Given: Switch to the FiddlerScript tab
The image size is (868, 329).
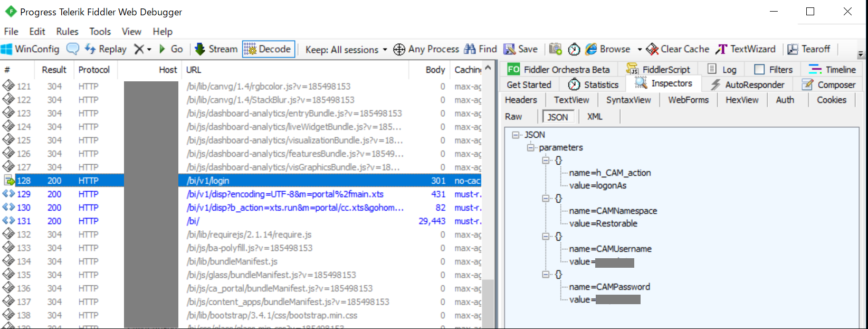Looking at the screenshot, I should tap(658, 70).
